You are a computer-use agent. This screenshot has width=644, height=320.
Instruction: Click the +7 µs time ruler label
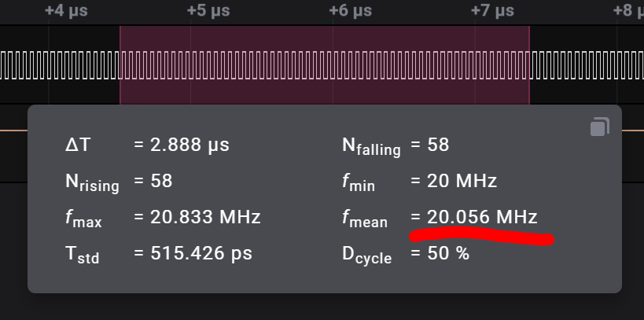492,11
